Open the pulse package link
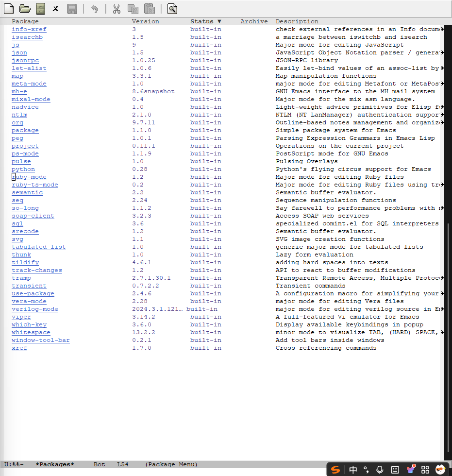 21,161
